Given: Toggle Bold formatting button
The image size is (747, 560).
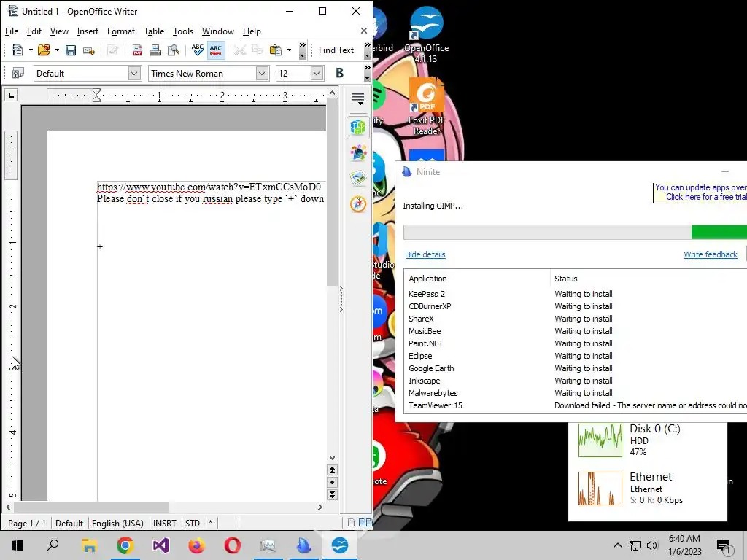Looking at the screenshot, I should (339, 73).
